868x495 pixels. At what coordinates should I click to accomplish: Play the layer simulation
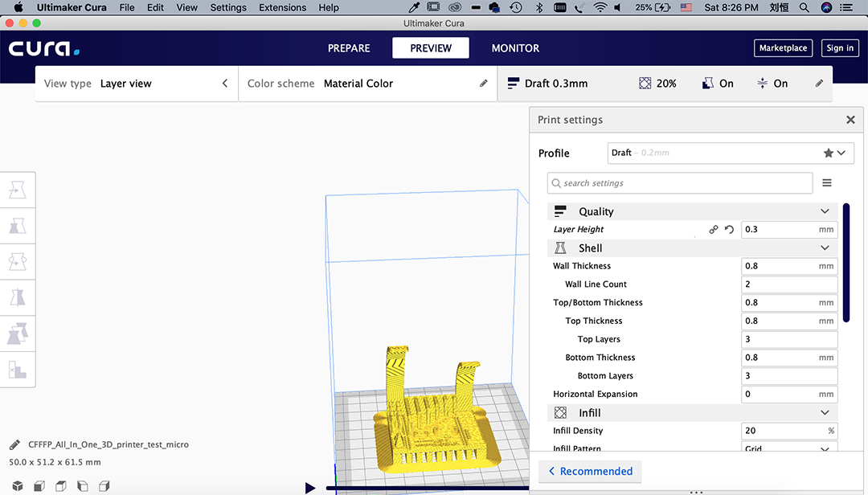pos(310,488)
